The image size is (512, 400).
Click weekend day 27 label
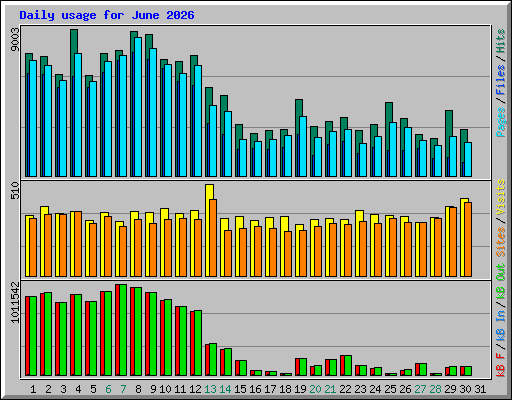[x=420, y=389]
